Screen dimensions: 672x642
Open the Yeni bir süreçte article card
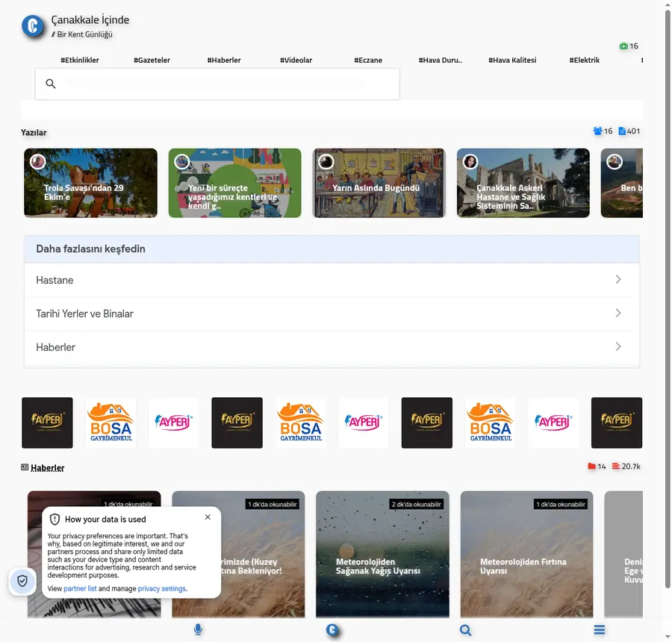[x=235, y=183]
